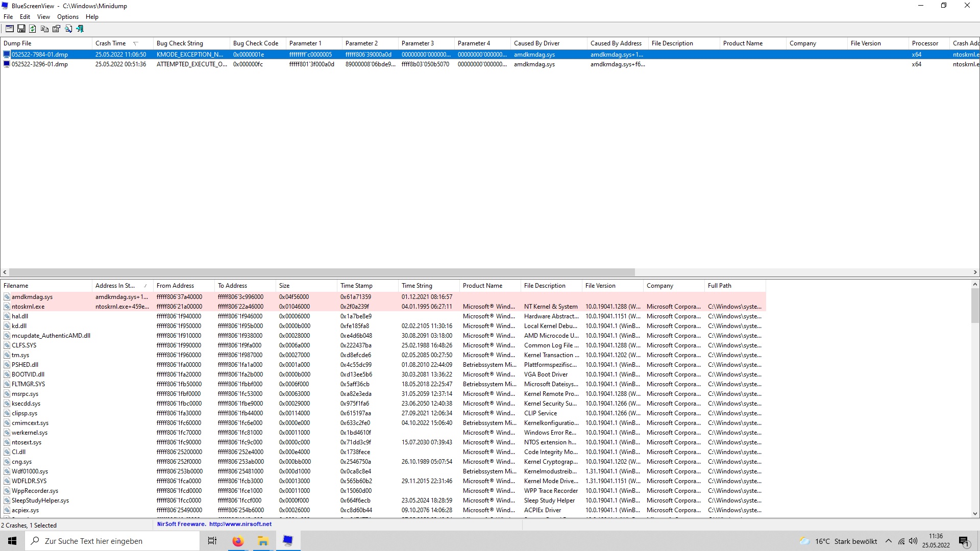Open the Options menu
Image resolution: width=980 pixels, height=551 pixels.
point(67,17)
